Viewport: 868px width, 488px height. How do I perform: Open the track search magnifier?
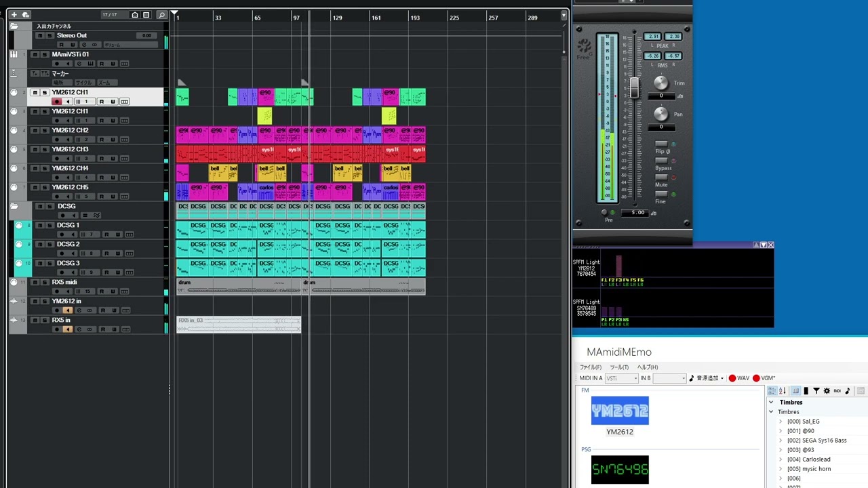[161, 14]
